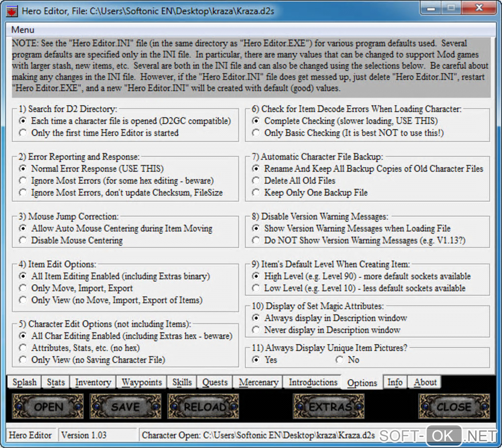Click the EXTRAS stone button

coord(329,406)
